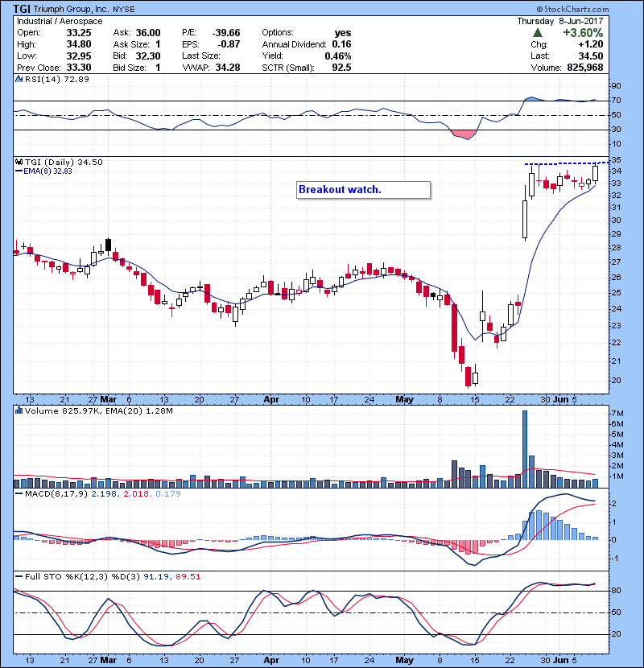
Task: Click the VWAP value 34.28
Action: pyautogui.click(x=228, y=68)
